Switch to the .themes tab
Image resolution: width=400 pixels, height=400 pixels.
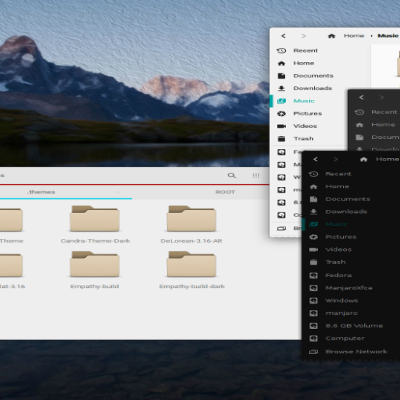(x=42, y=192)
